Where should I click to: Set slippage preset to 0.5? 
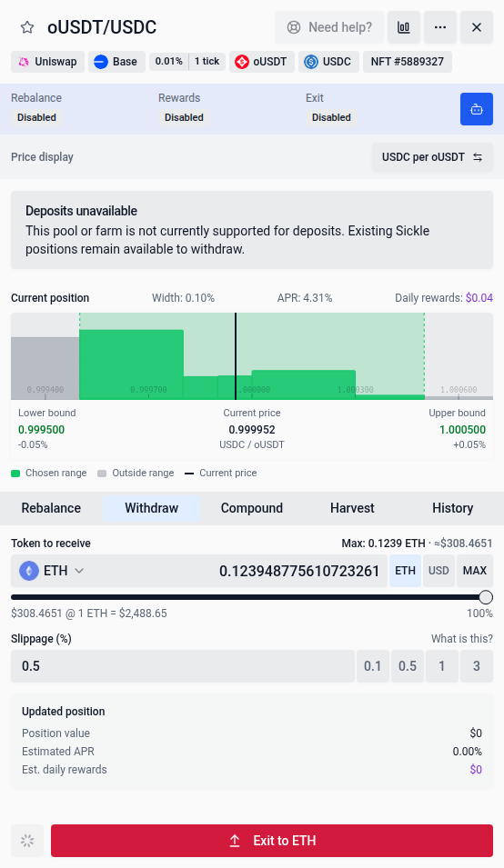tap(408, 666)
